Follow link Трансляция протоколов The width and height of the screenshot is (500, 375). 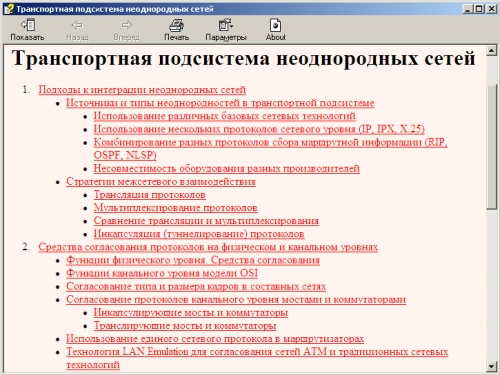click(150, 194)
